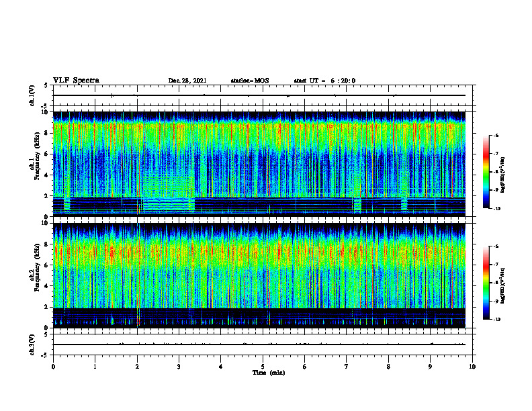The height and width of the screenshot is (411, 532).
Task: Click the 'station=MOS' label
Action: tap(250, 81)
